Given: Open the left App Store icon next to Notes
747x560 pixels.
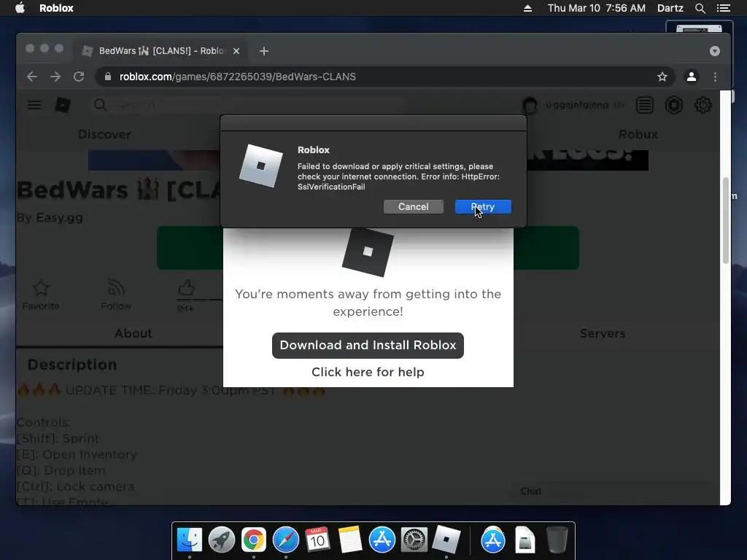Looking at the screenshot, I should tap(382, 540).
